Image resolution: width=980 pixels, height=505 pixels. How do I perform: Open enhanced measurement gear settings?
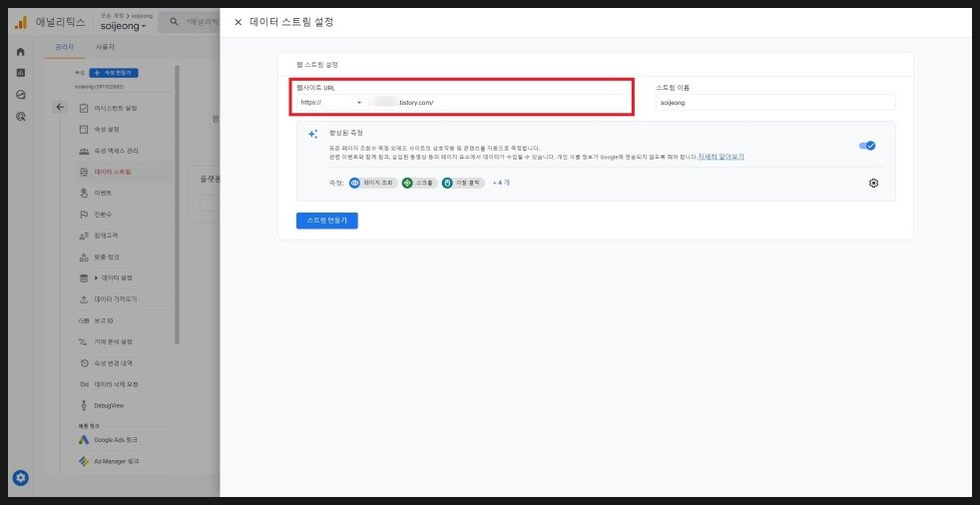pos(873,183)
